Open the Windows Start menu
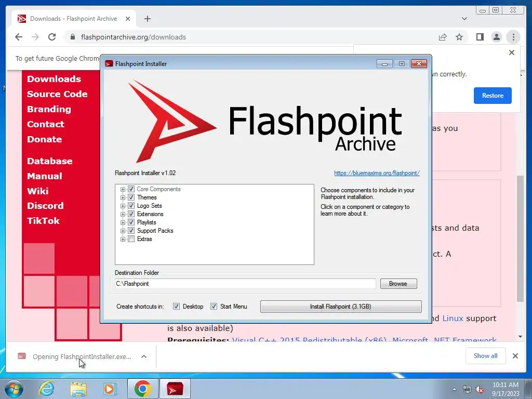 click(14, 389)
